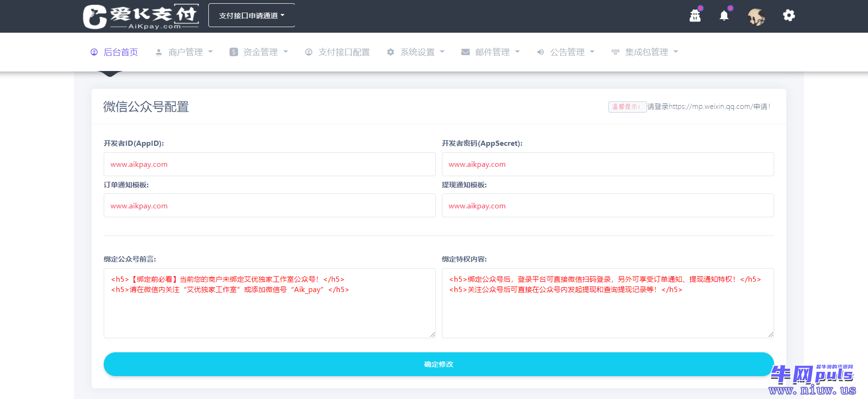Click the 订单通知模板 label
Screen dimensions: 868x399
(126, 185)
